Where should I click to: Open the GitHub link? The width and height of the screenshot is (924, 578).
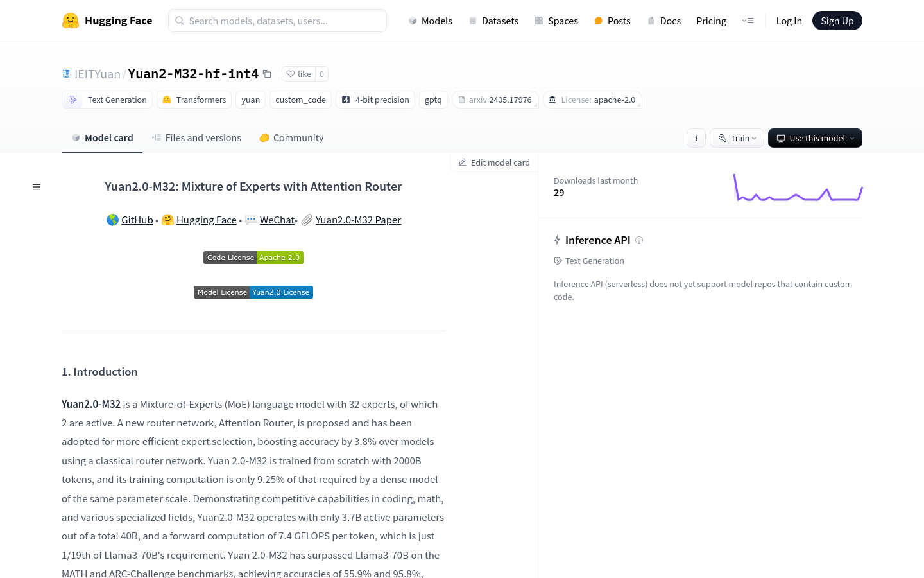click(x=137, y=220)
